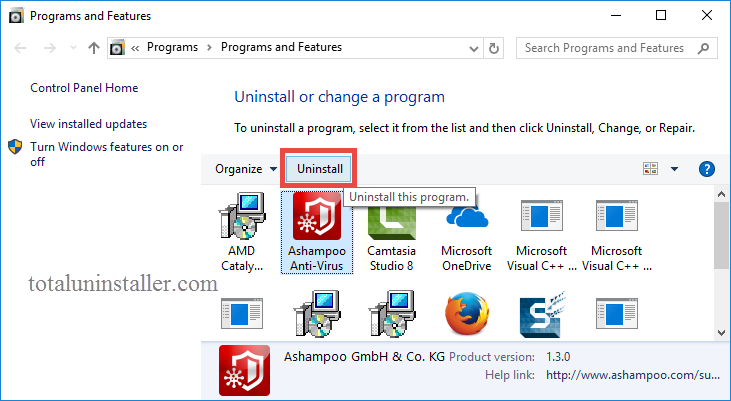Navigate forward with the forward arrow

(x=50, y=48)
